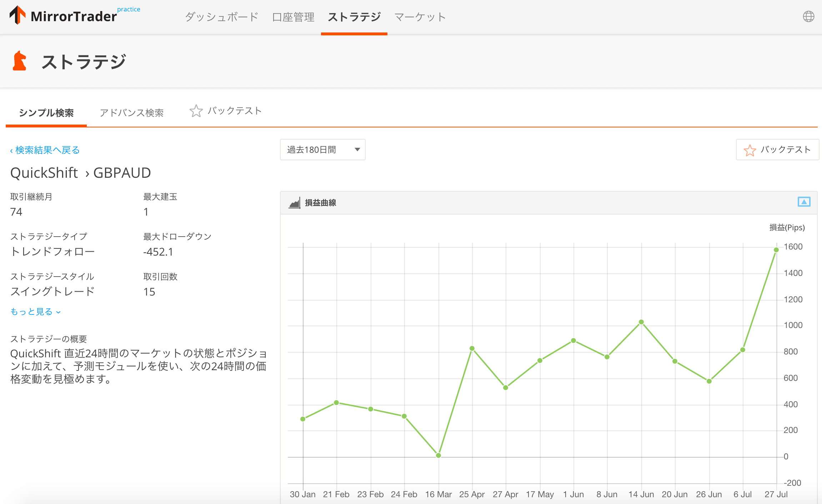
Task: Click the 最大ドローダウン value -452.1
Action: [158, 252]
